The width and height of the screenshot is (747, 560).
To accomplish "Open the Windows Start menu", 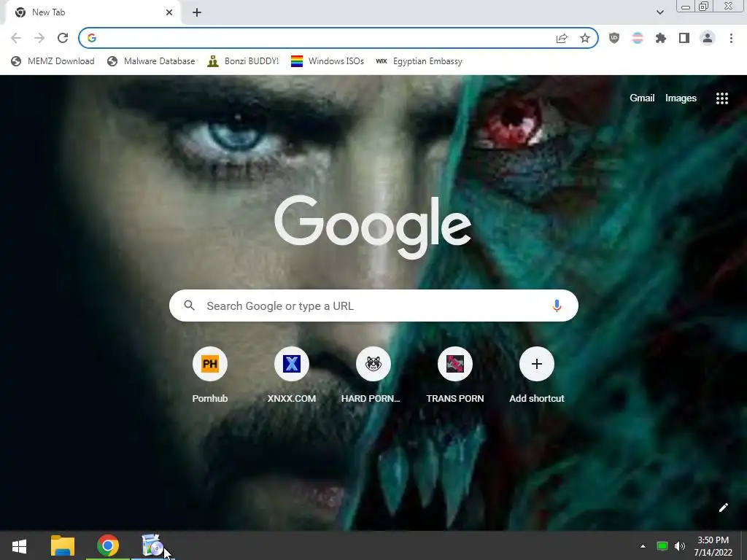I will click(19, 545).
